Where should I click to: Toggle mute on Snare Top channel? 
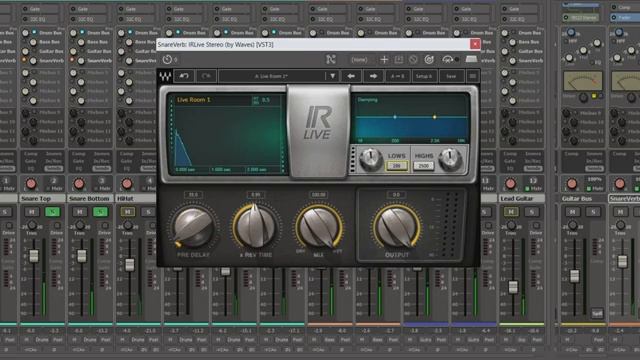click(x=31, y=211)
